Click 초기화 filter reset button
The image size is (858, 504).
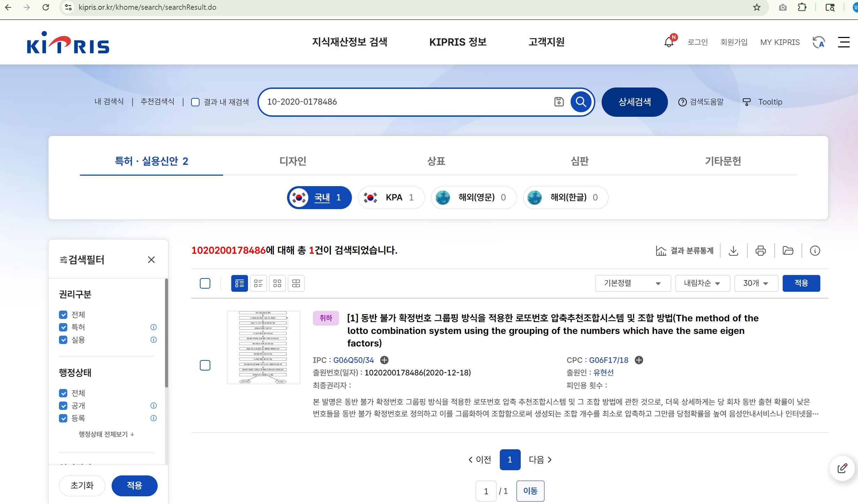click(x=82, y=486)
